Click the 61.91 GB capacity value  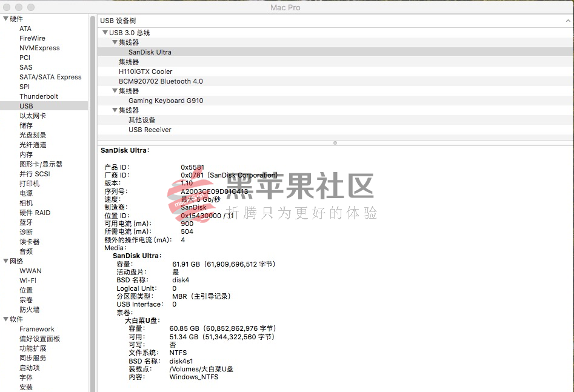(x=224, y=264)
